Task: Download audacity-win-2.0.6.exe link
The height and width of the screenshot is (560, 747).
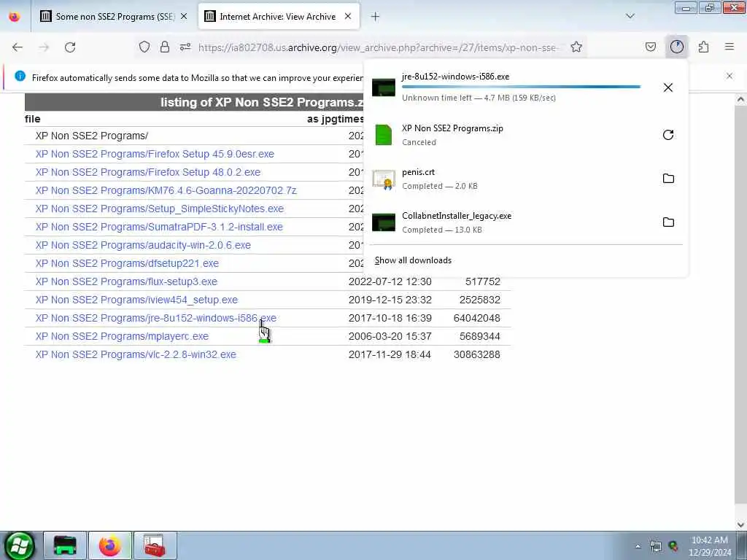Action: 143,245
